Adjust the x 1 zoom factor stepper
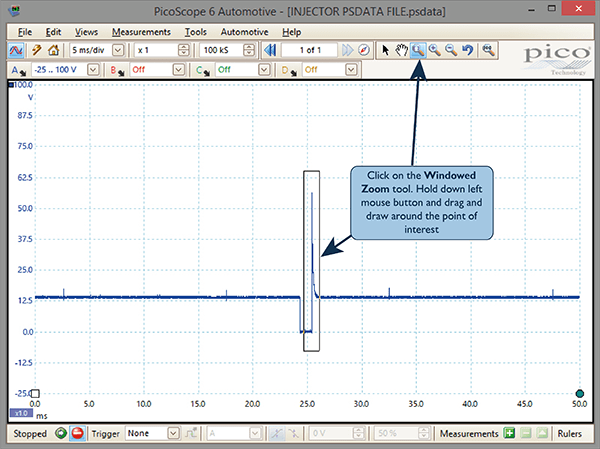This screenshot has width=600, height=449. click(184, 50)
